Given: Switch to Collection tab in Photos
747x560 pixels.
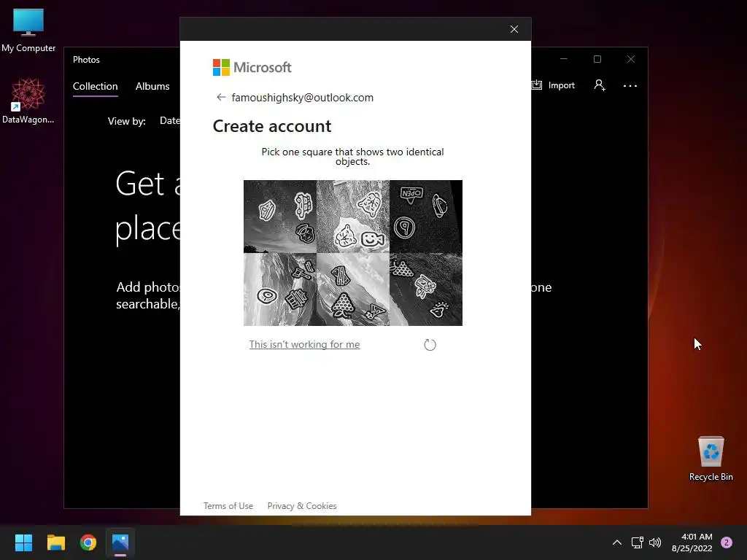Looking at the screenshot, I should click(x=96, y=86).
